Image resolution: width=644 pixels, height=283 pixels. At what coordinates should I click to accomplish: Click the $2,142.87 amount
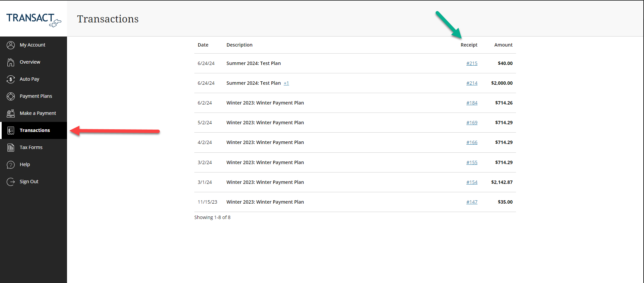pos(502,182)
